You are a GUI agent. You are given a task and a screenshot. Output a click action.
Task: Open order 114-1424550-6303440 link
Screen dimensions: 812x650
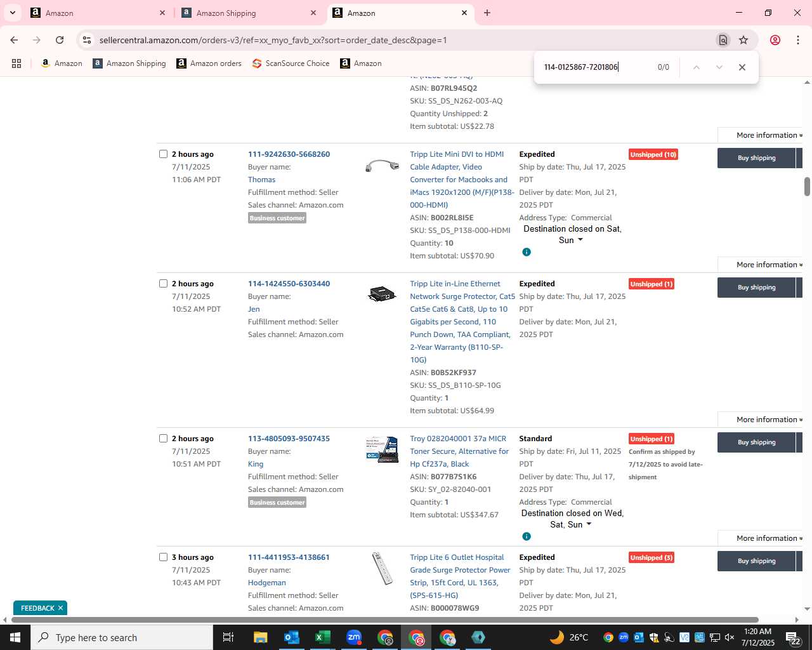coord(289,284)
